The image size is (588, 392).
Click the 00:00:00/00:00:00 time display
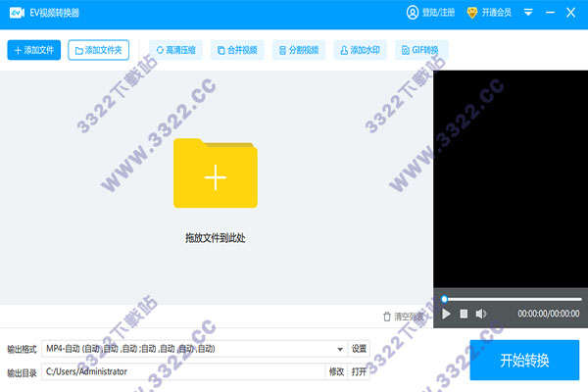(549, 314)
